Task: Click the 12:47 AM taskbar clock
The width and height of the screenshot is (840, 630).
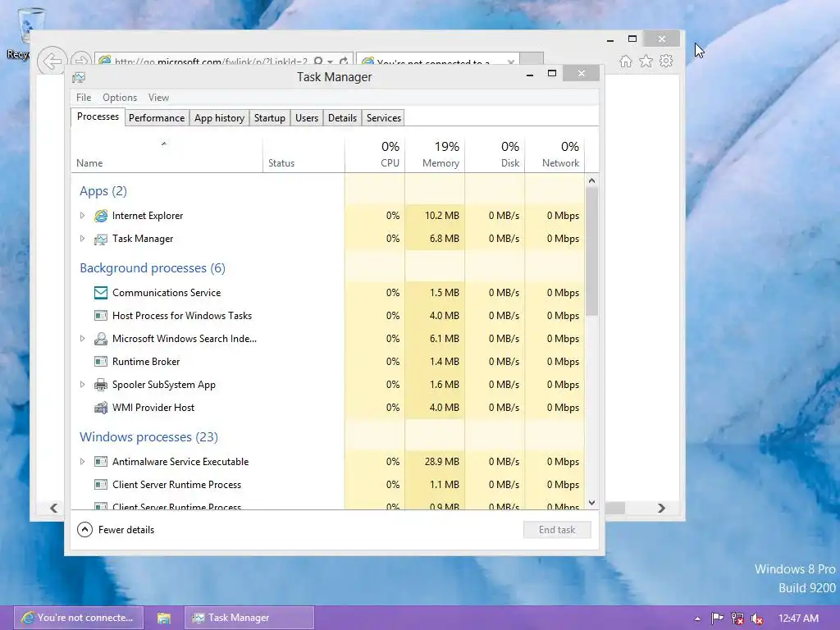Action: (x=798, y=619)
